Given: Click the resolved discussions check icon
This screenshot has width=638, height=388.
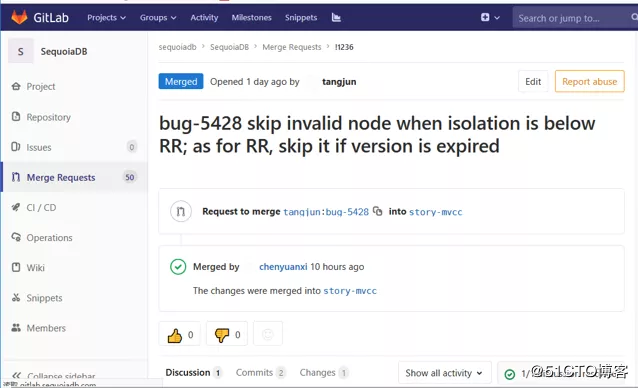Looking at the screenshot, I should 509,374.
